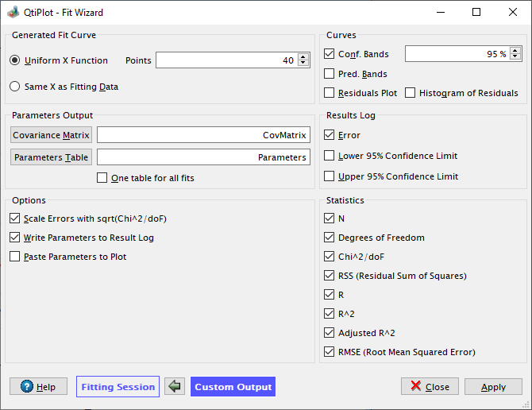Open Help via question mark icon
The image size is (532, 410).
[27, 386]
